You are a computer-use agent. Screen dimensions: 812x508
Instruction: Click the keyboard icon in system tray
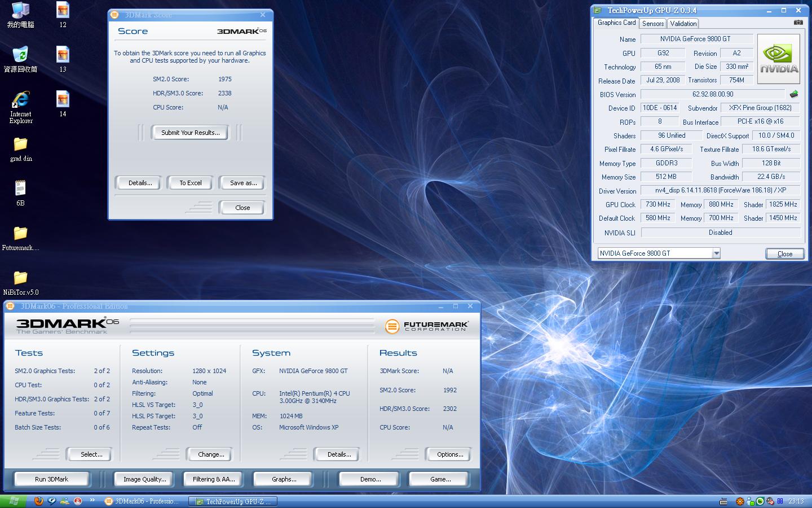[723, 501]
